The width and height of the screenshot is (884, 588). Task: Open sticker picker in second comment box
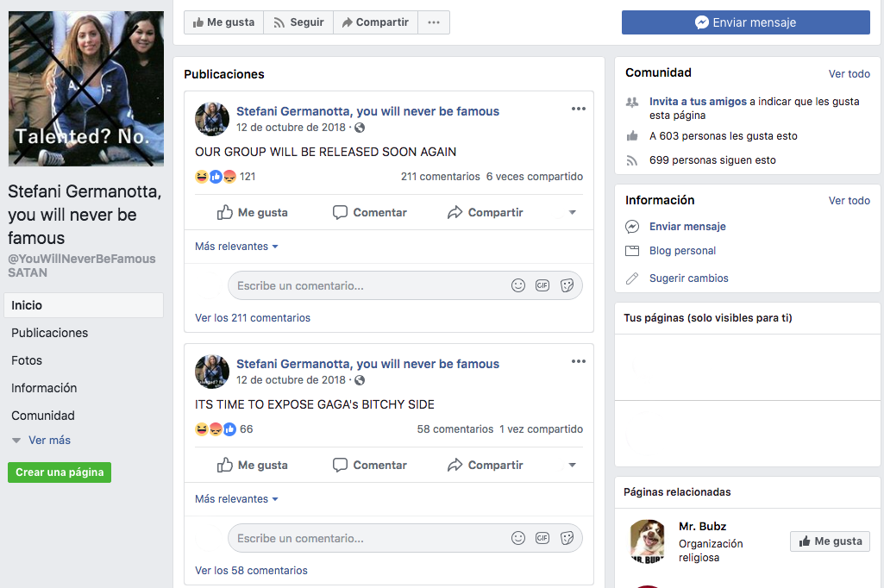click(567, 538)
